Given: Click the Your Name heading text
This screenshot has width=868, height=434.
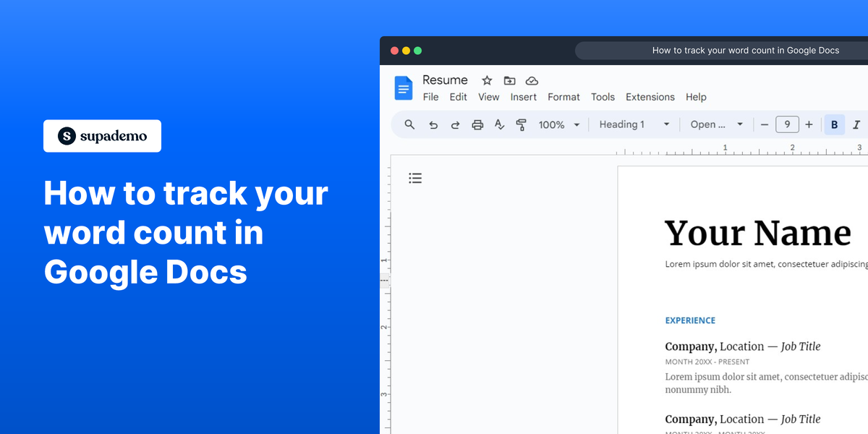Looking at the screenshot, I should point(757,233).
